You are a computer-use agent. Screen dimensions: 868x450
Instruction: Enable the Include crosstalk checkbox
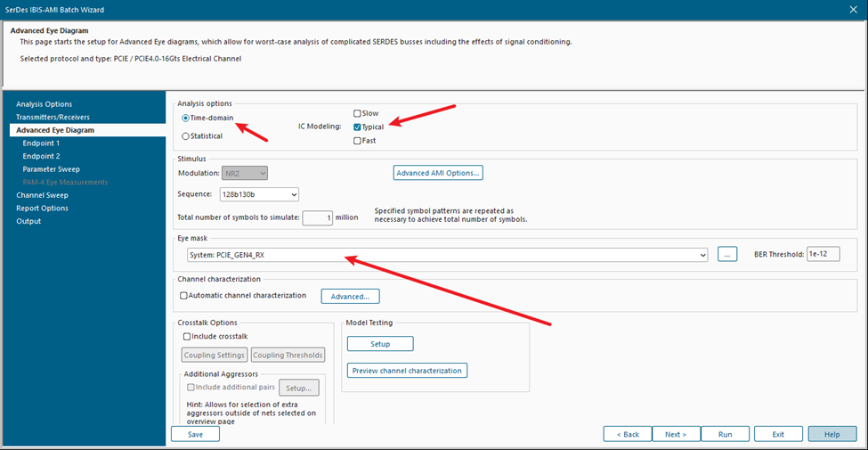[187, 336]
